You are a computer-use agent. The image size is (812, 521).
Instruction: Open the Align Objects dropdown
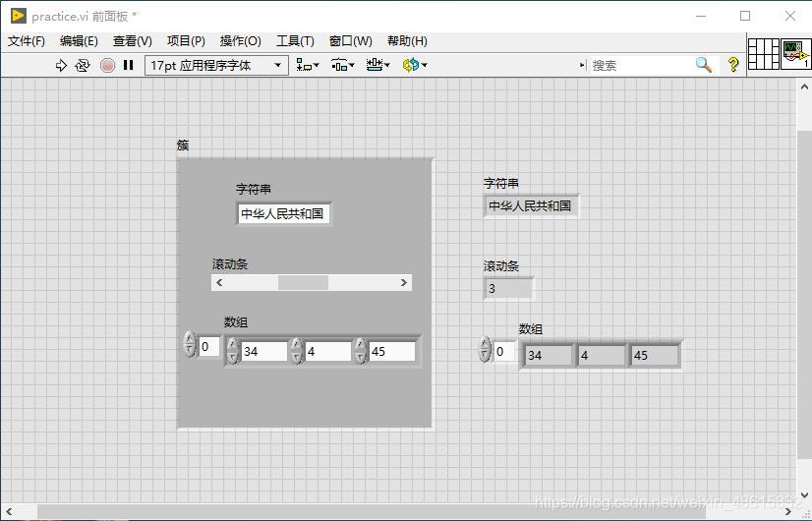pos(307,65)
